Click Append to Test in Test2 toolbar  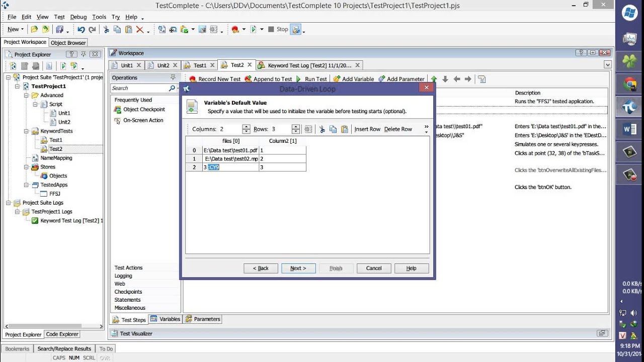[x=268, y=79]
